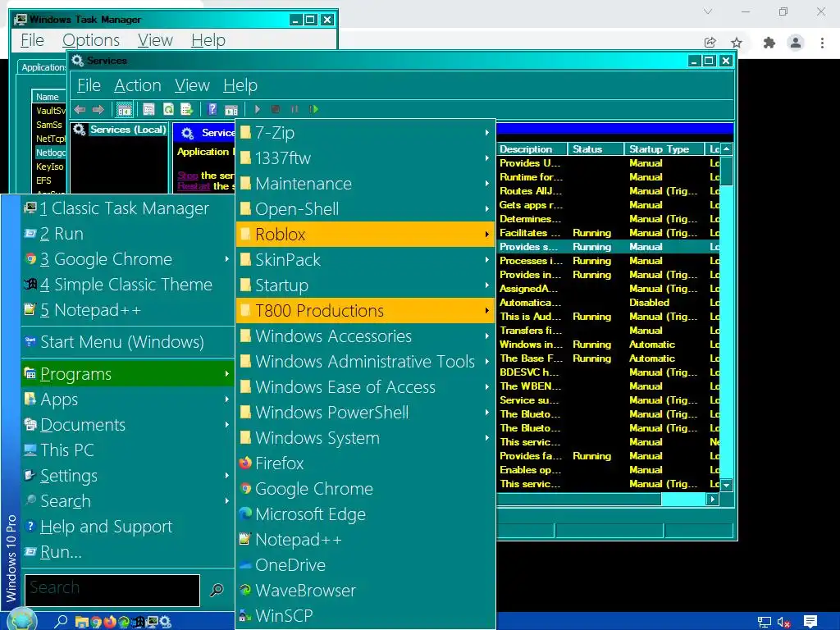Image resolution: width=840 pixels, height=630 pixels.
Task: Click the magnifier search icon on taskbar
Action: click(61, 621)
